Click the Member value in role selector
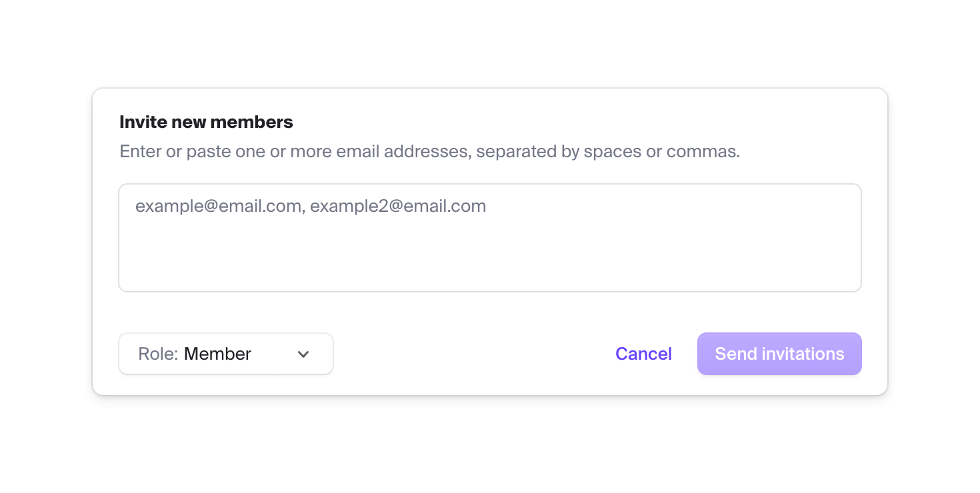This screenshot has width=980, height=493. (x=217, y=354)
